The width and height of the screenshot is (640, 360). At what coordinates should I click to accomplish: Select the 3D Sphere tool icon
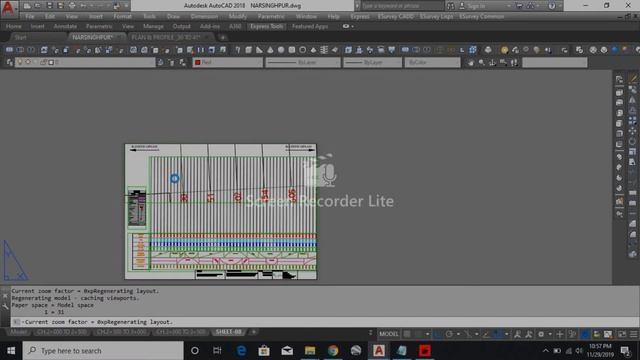click(x=281, y=50)
